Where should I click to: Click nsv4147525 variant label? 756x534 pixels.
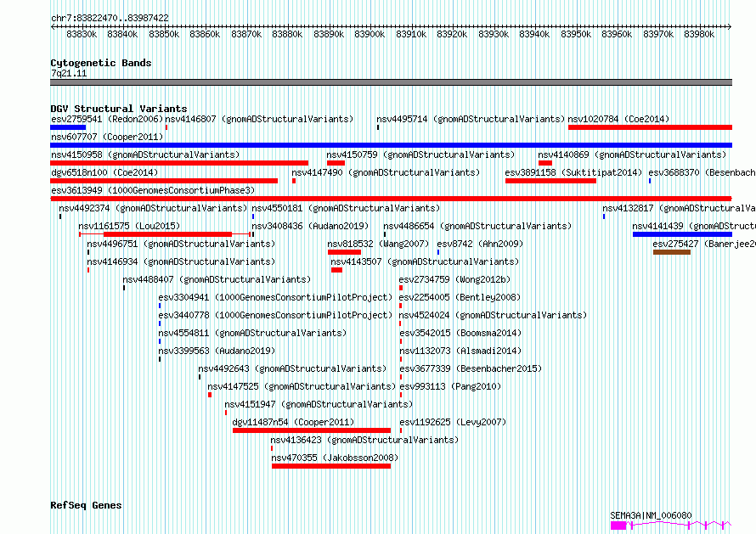coord(302,386)
